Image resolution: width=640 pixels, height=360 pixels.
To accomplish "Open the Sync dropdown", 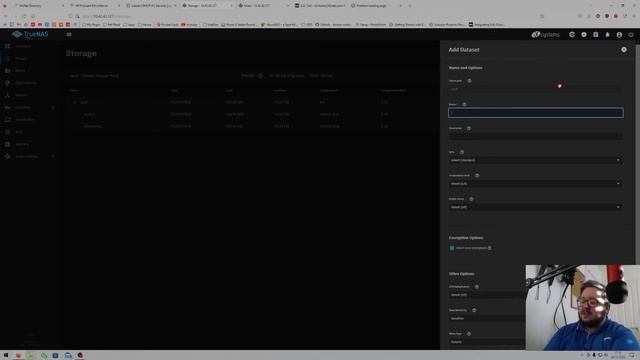I will point(536,160).
